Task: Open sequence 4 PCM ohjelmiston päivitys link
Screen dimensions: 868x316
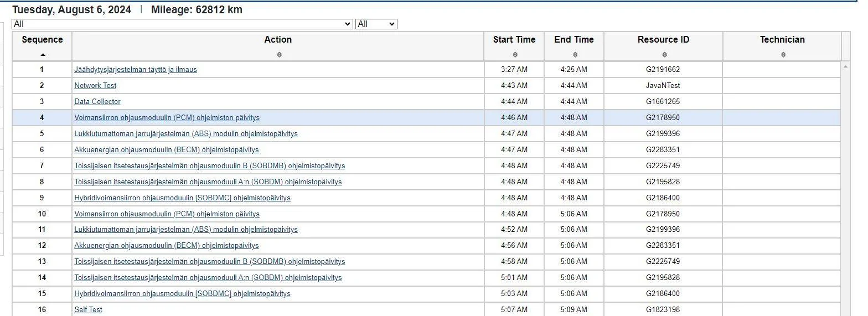Action: pyautogui.click(x=167, y=118)
